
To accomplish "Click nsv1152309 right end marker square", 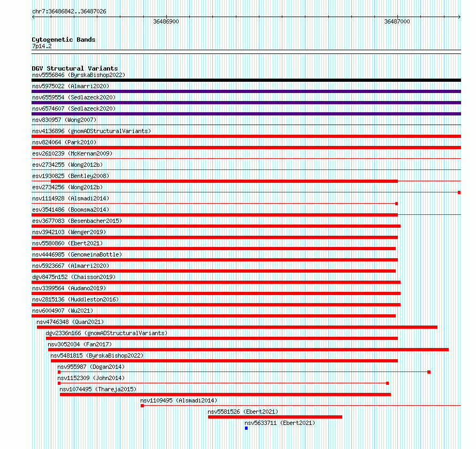I will pyautogui.click(x=387, y=383).
